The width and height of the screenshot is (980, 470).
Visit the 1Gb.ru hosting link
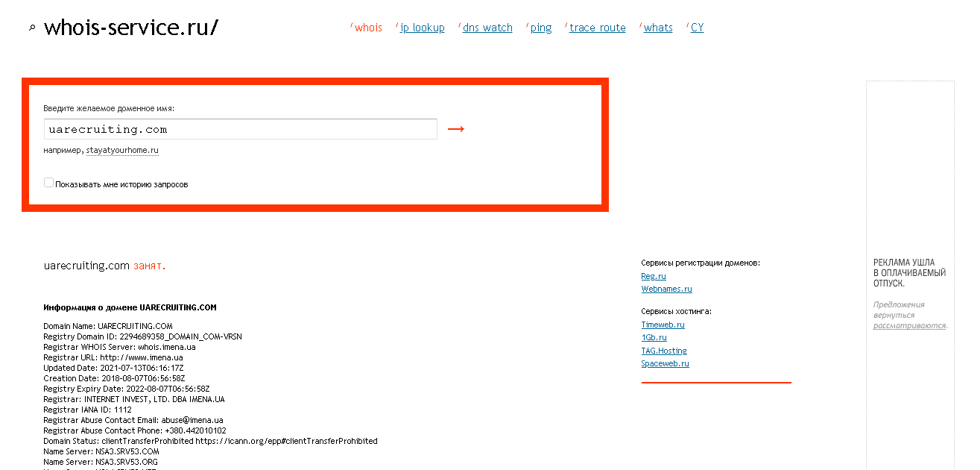[654, 337]
